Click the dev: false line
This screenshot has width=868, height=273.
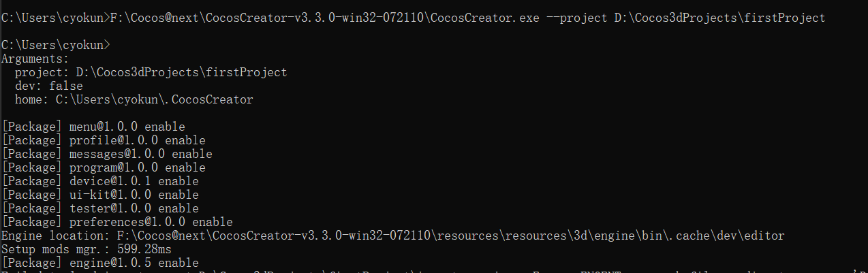(x=48, y=86)
